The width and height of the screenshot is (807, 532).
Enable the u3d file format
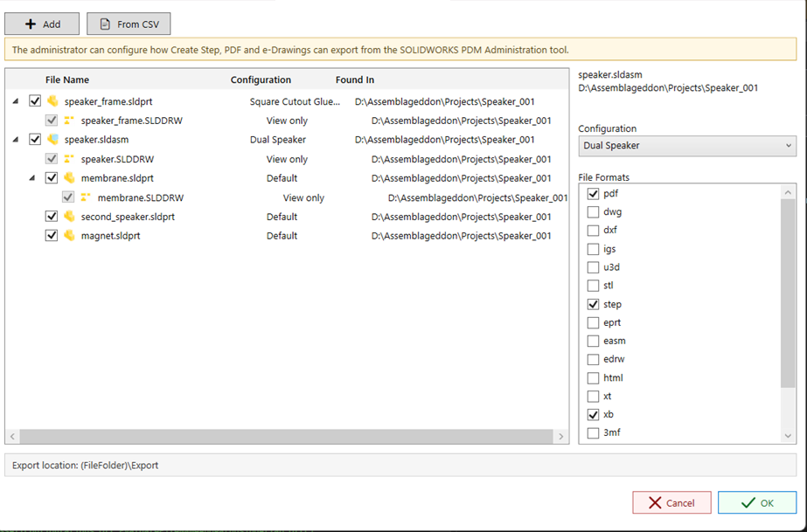click(x=593, y=267)
